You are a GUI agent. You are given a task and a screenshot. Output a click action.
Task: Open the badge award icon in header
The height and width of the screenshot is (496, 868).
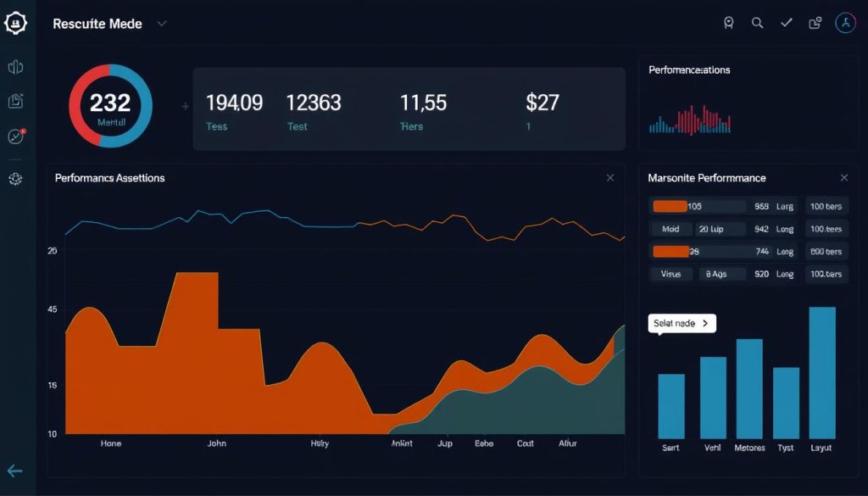(x=728, y=24)
